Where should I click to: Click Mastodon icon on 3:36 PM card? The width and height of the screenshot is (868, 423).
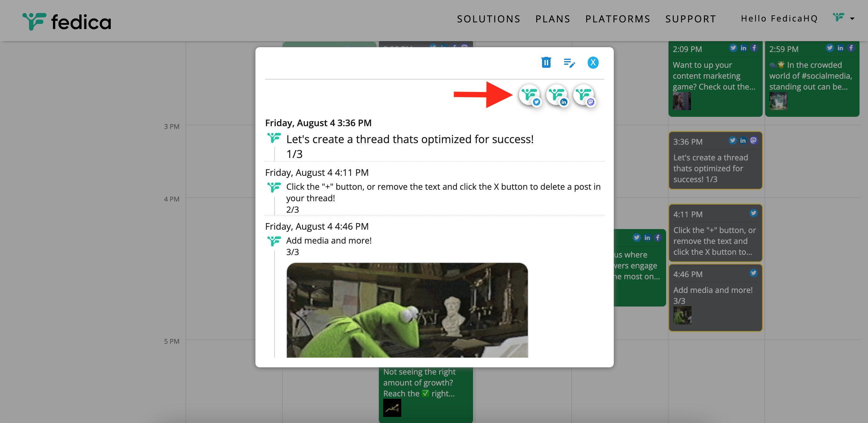click(x=753, y=140)
